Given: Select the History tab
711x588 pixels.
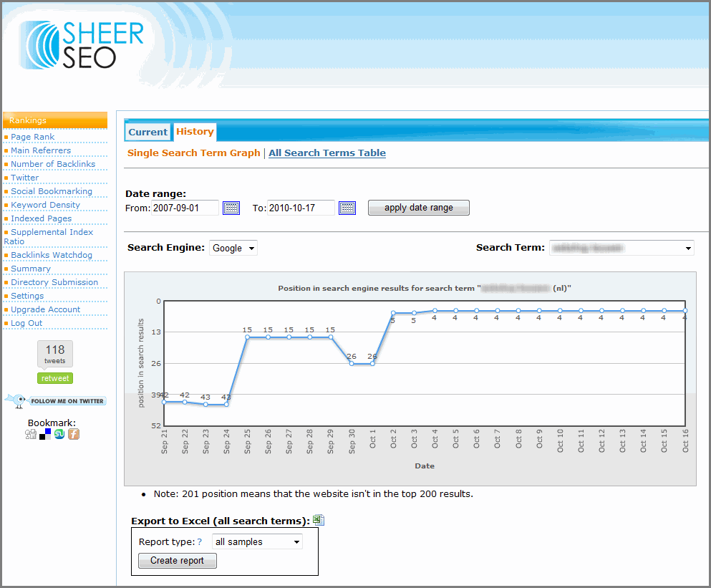Looking at the screenshot, I should [195, 132].
